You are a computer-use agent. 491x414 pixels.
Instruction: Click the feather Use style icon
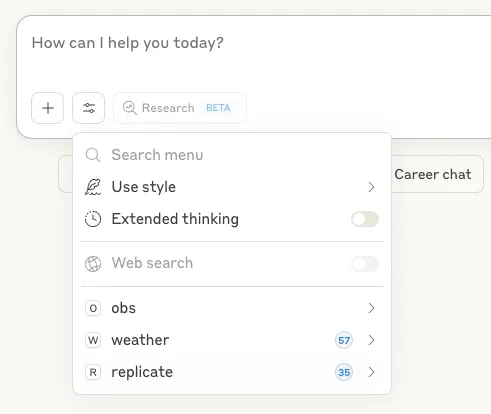(x=93, y=187)
